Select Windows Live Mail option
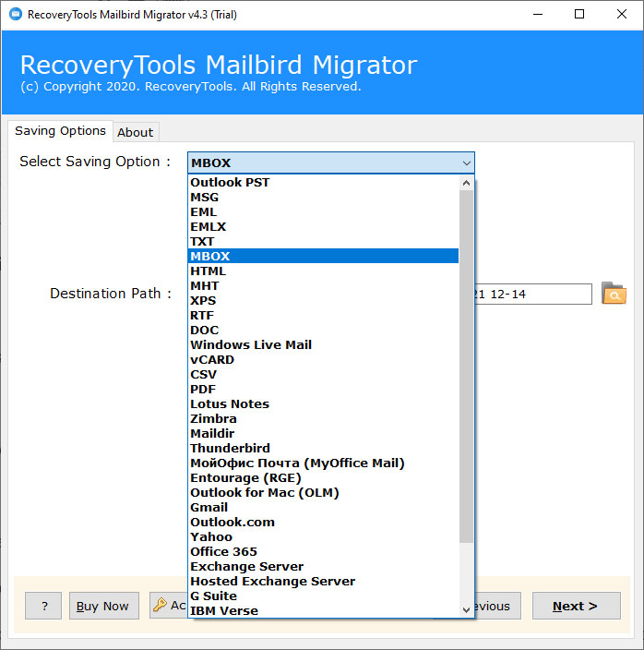This screenshot has height=650, width=644. (323, 345)
